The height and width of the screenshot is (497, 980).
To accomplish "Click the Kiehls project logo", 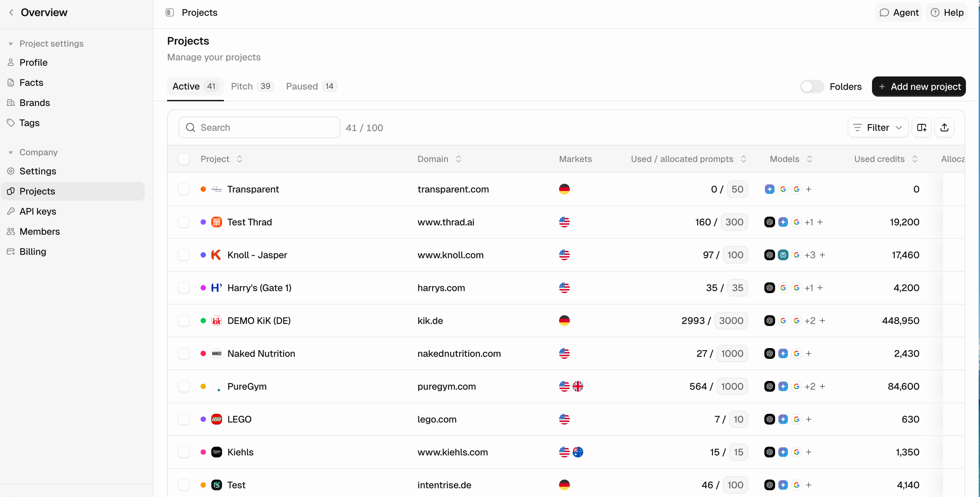I will pyautogui.click(x=216, y=452).
